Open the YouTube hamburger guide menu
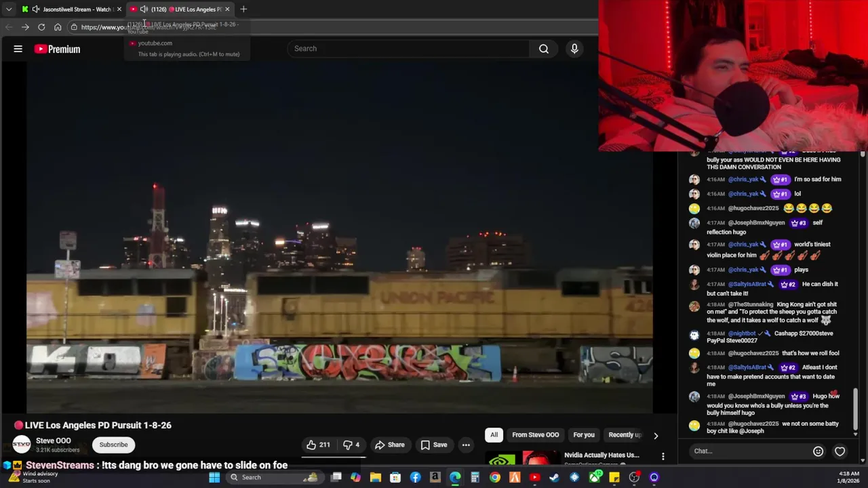 coord(18,49)
